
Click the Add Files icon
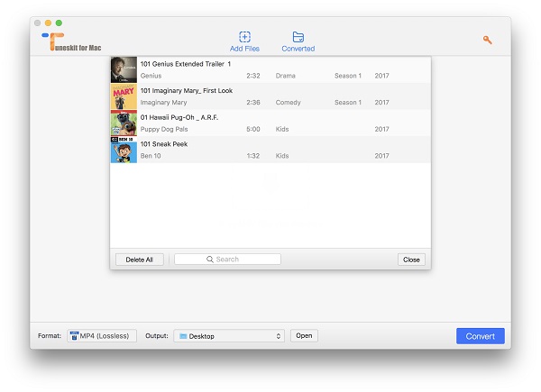pyautogui.click(x=244, y=37)
